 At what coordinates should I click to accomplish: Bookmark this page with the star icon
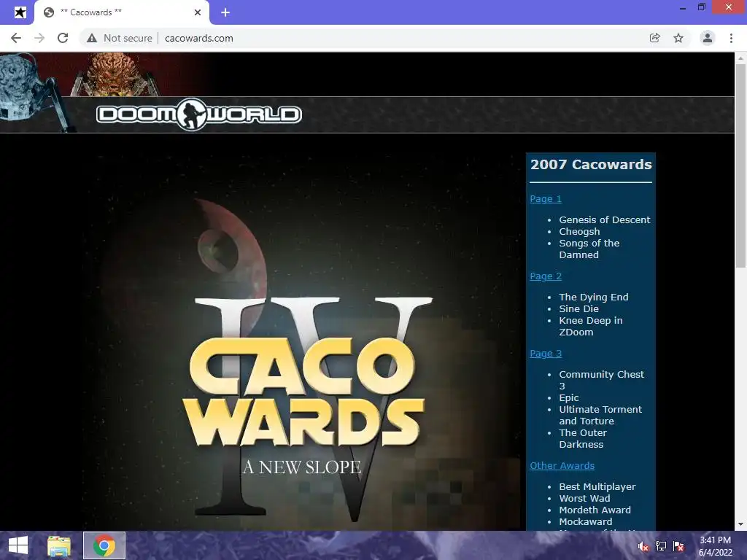tap(678, 38)
